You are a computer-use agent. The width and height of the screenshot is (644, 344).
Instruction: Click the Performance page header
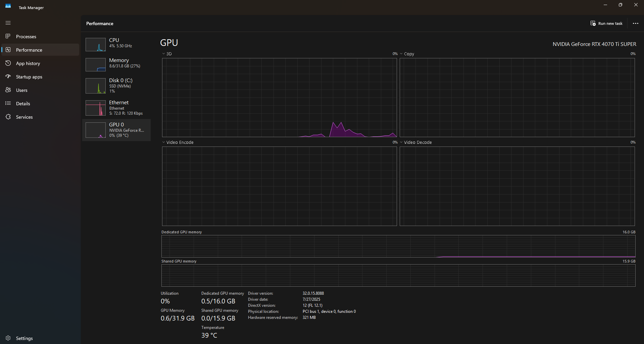tap(100, 23)
